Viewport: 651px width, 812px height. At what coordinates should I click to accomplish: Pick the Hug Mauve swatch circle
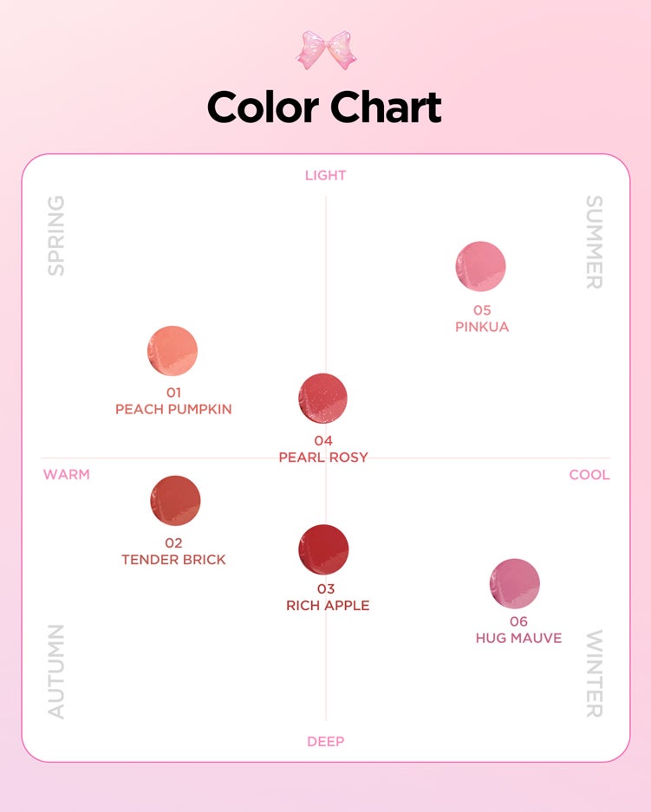pos(515,584)
